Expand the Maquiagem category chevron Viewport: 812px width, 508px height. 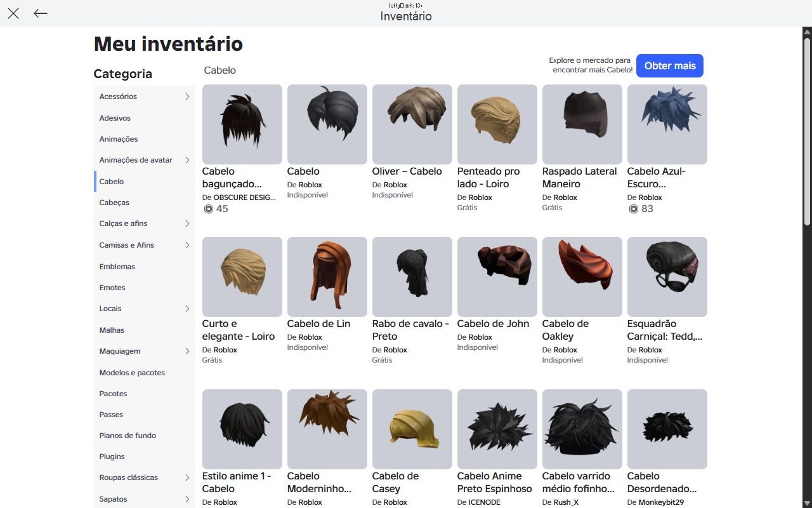click(x=187, y=351)
